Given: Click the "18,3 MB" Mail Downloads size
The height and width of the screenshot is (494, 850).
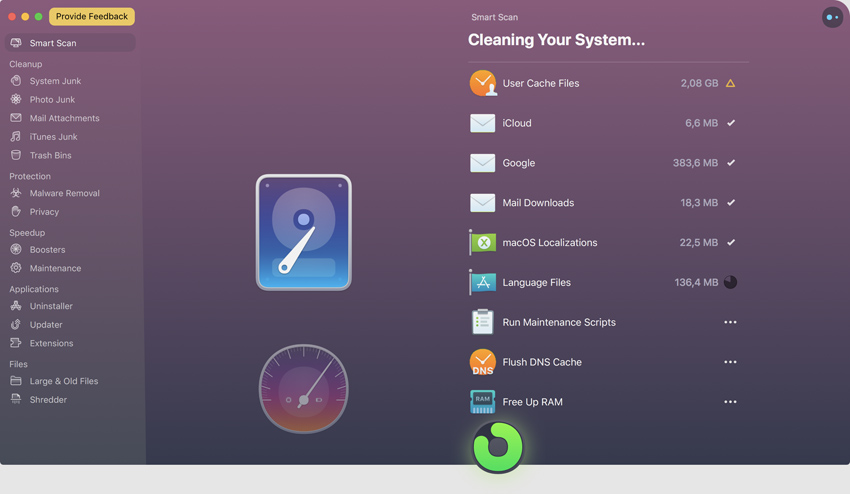Looking at the screenshot, I should (x=699, y=203).
